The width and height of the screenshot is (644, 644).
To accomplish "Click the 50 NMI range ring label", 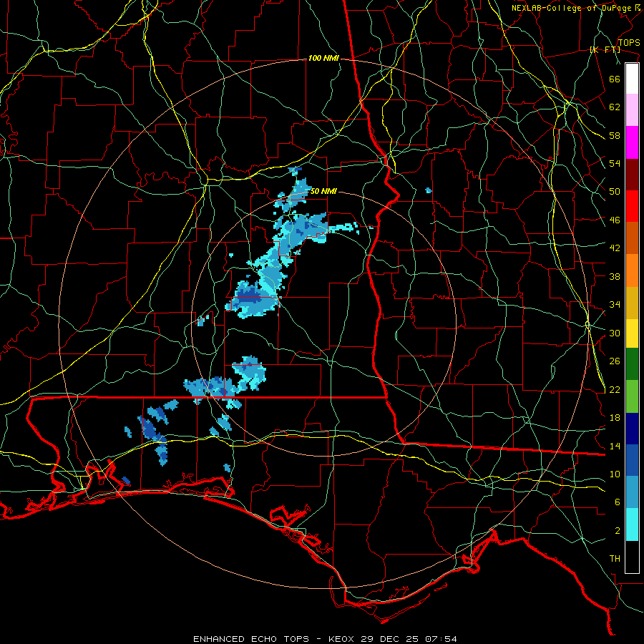I will pyautogui.click(x=323, y=191).
